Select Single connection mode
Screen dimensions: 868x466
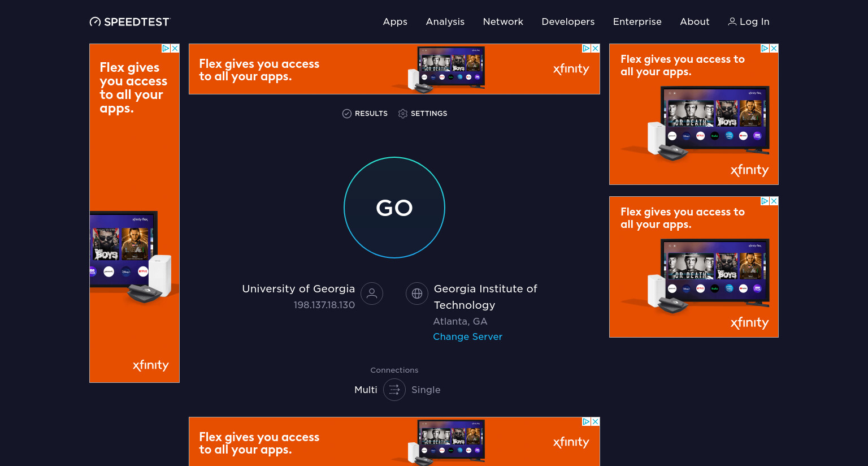pos(426,390)
